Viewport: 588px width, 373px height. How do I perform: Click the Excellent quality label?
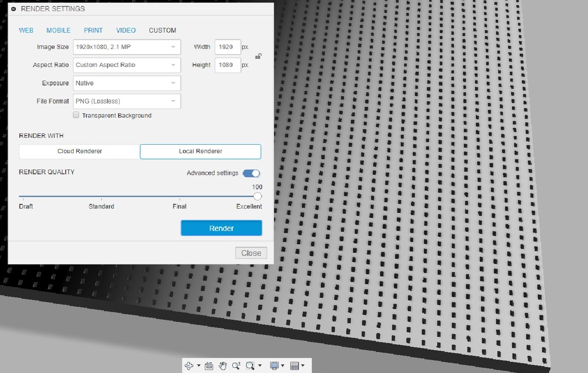click(249, 206)
